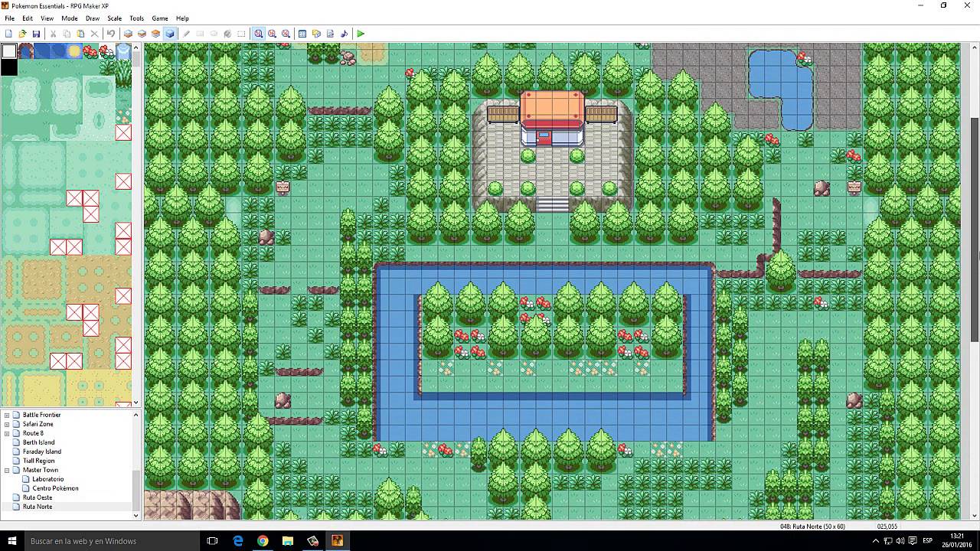Image resolution: width=980 pixels, height=551 pixels.
Task: Open File Explorer from the taskbar
Action: pos(287,541)
